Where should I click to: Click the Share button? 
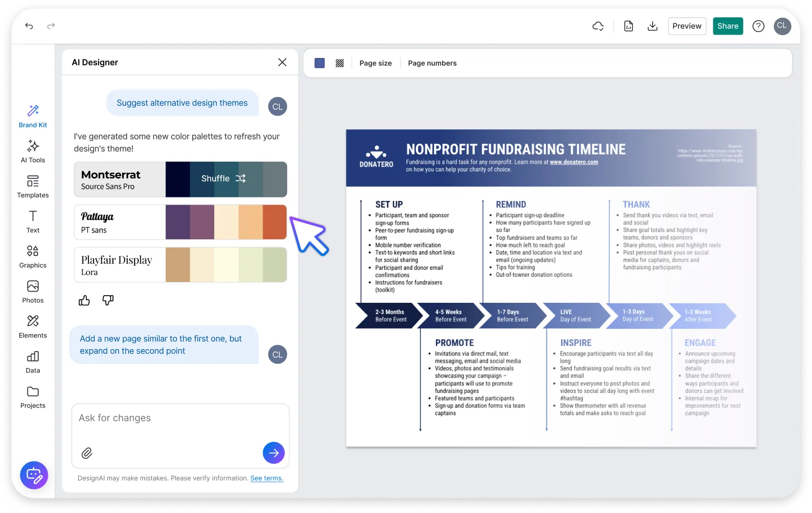point(728,26)
